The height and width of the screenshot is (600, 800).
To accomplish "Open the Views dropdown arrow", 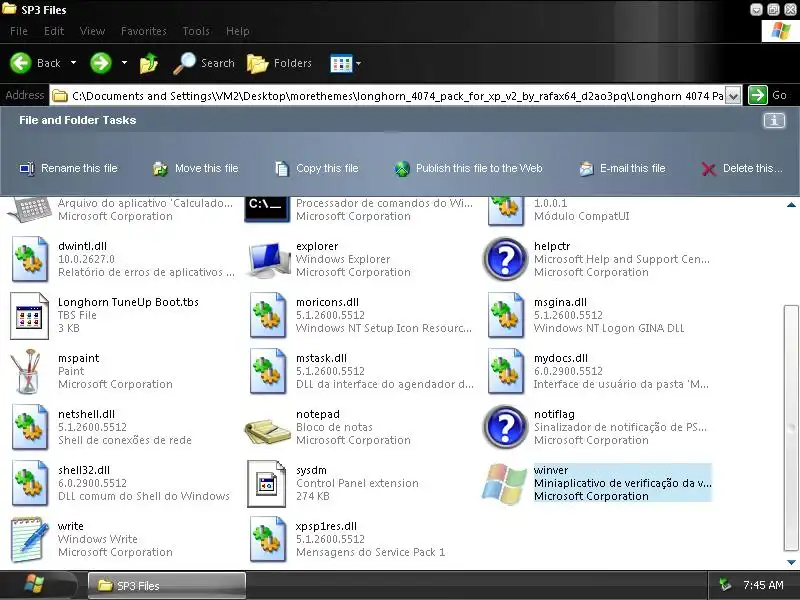I will (x=358, y=64).
